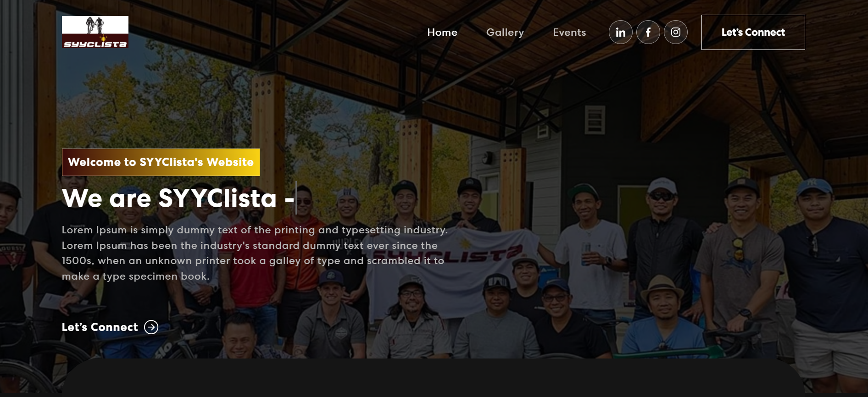Click the Lorem Ipsum paragraph text
The image size is (868, 397).
(255, 253)
